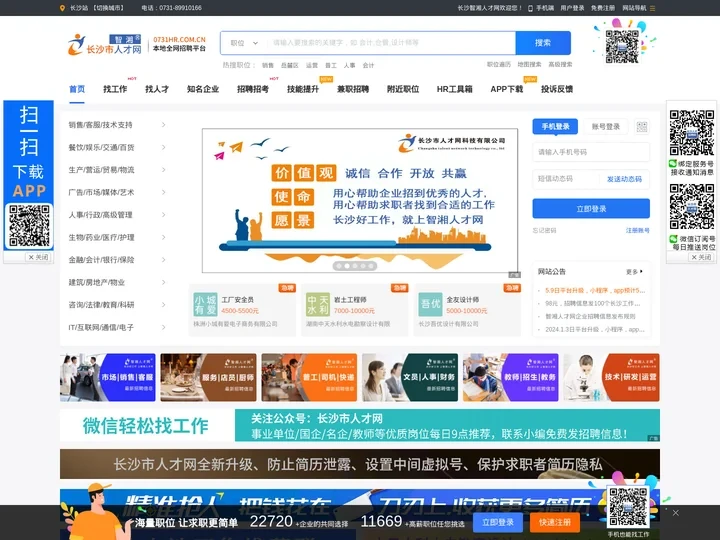Viewport: 720px width, 540px height.
Task: Click the 中天水利 company logo tile
Action: coord(318,304)
